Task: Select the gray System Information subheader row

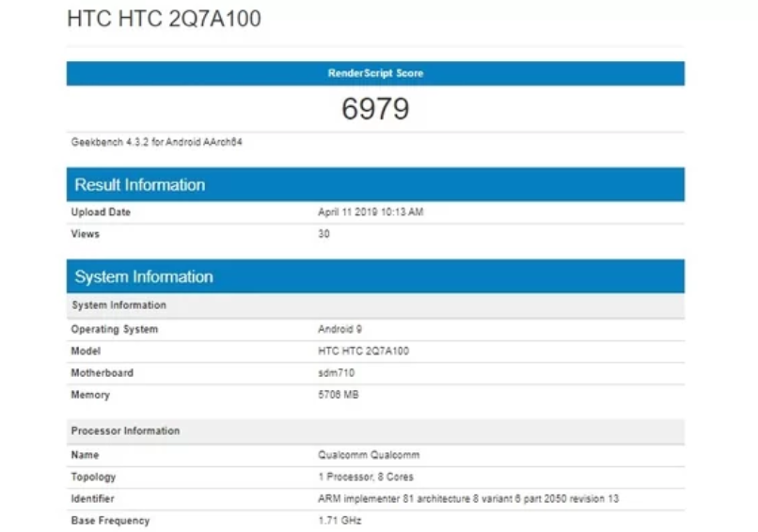Action: [x=375, y=305]
